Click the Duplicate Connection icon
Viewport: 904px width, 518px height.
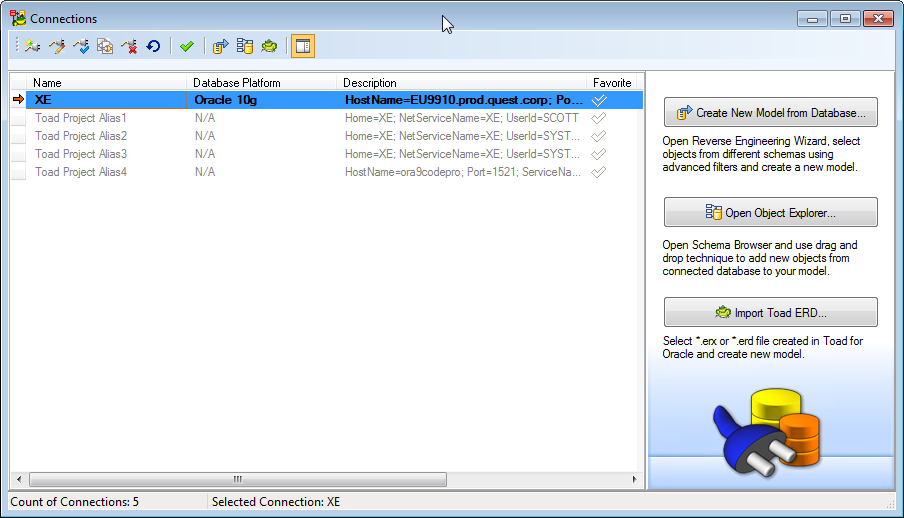105,46
